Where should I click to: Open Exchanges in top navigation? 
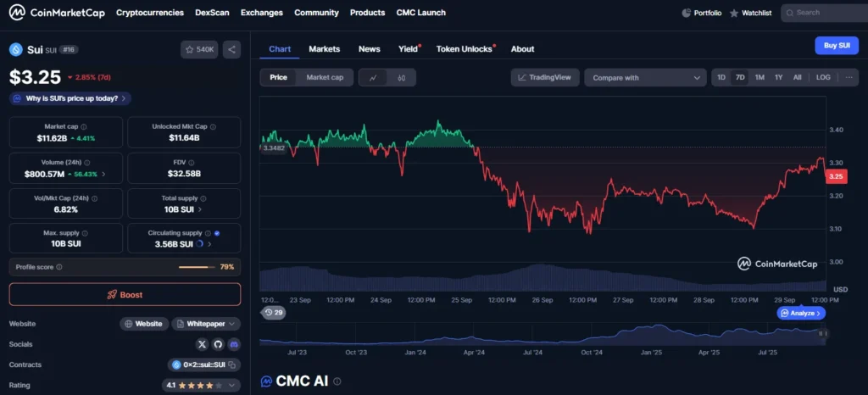coord(262,12)
